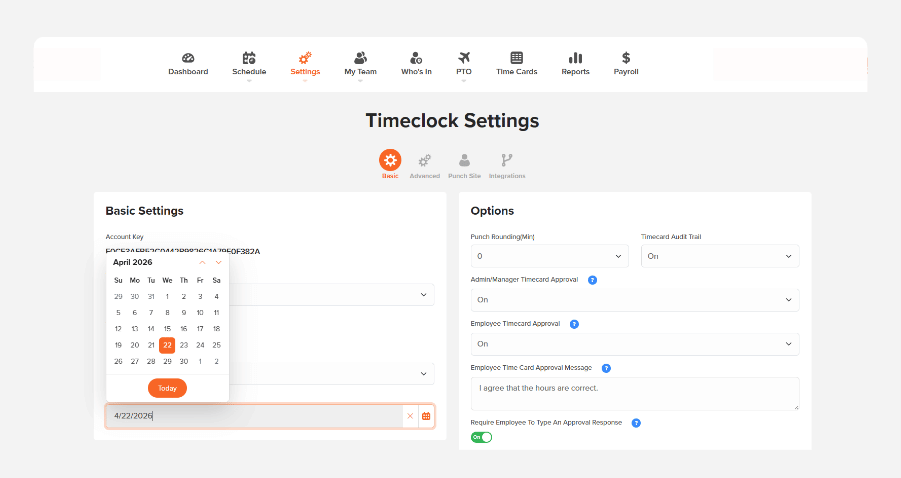Select April 30 in the calendar
The height and width of the screenshot is (478, 901).
point(184,361)
